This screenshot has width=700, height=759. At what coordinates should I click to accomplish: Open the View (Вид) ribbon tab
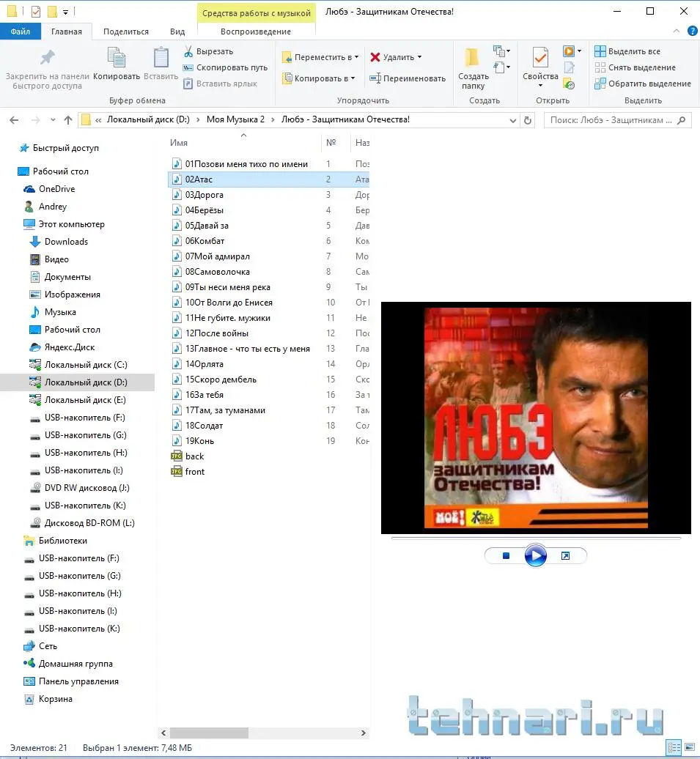pos(177,32)
